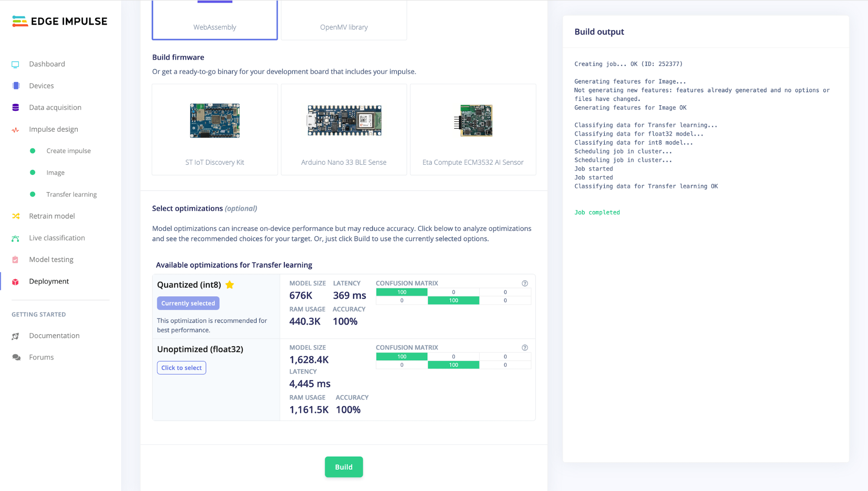Select the Unoptimized (float32) optimization
The width and height of the screenshot is (868, 491).
pyautogui.click(x=182, y=368)
